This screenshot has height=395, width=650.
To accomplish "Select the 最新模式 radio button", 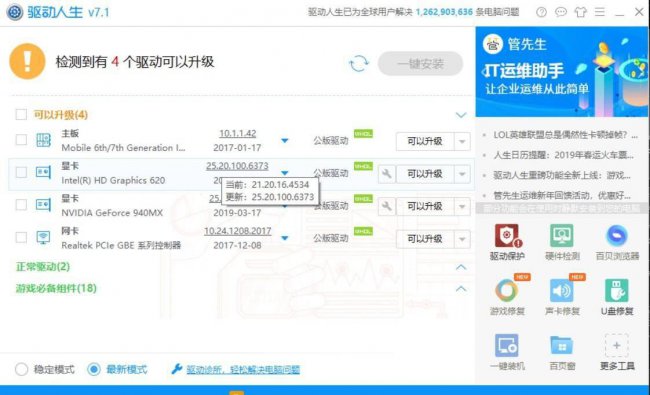I will [x=94, y=369].
